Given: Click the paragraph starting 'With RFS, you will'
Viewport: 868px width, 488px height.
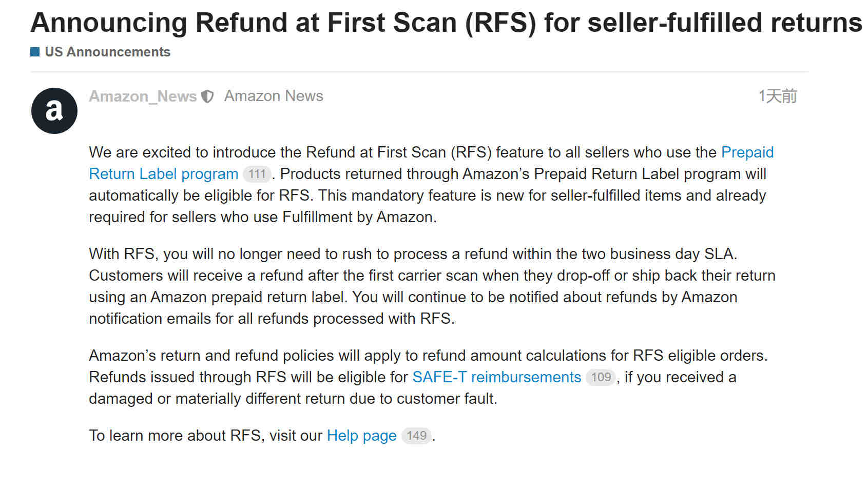Looking at the screenshot, I should coord(432,286).
